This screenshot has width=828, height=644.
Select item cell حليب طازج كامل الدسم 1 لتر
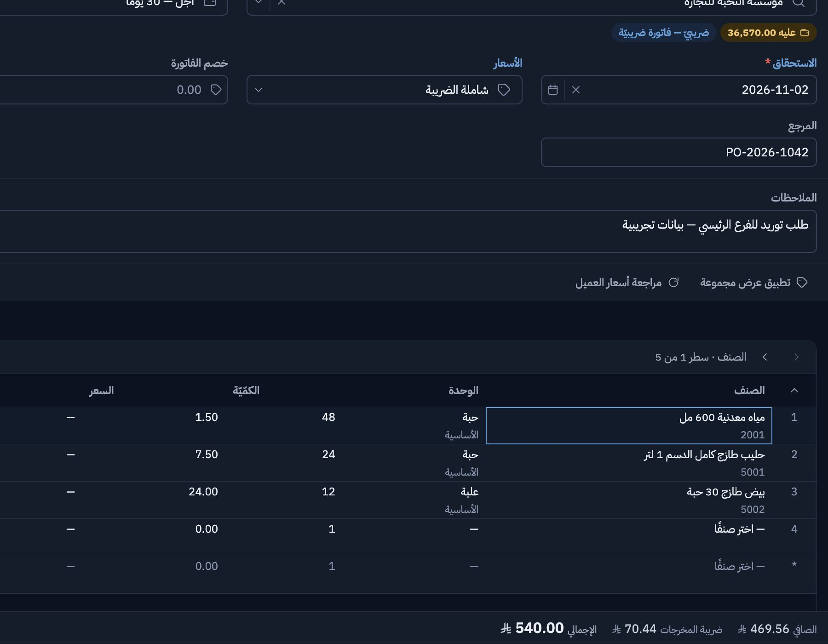tap(629, 463)
